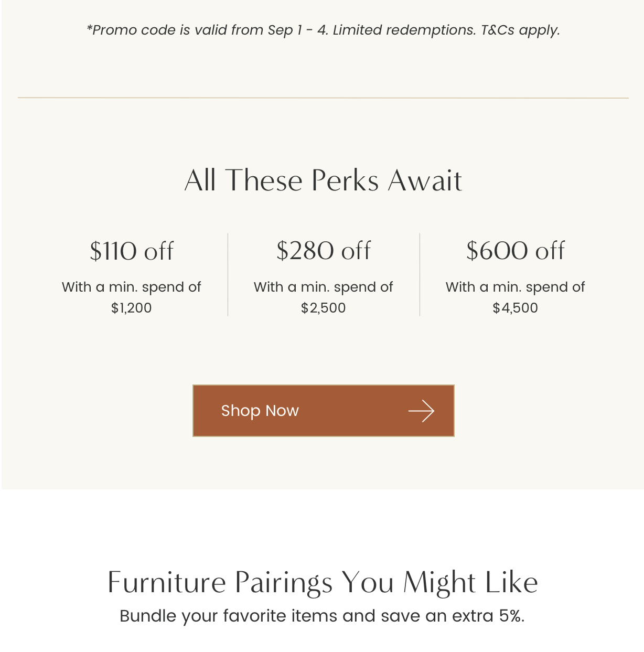Viewport: 644px width, 652px height.
Task: Click the arrow icon in Shop Now
Action: (421, 411)
